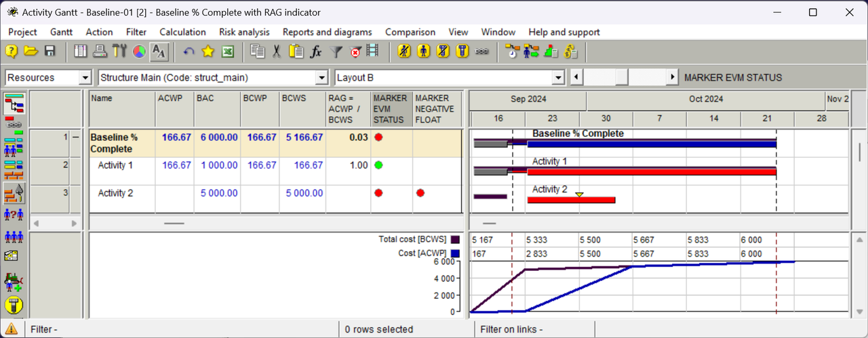Click the yellow help question mark icon
The height and width of the screenshot is (338, 868).
[12, 51]
